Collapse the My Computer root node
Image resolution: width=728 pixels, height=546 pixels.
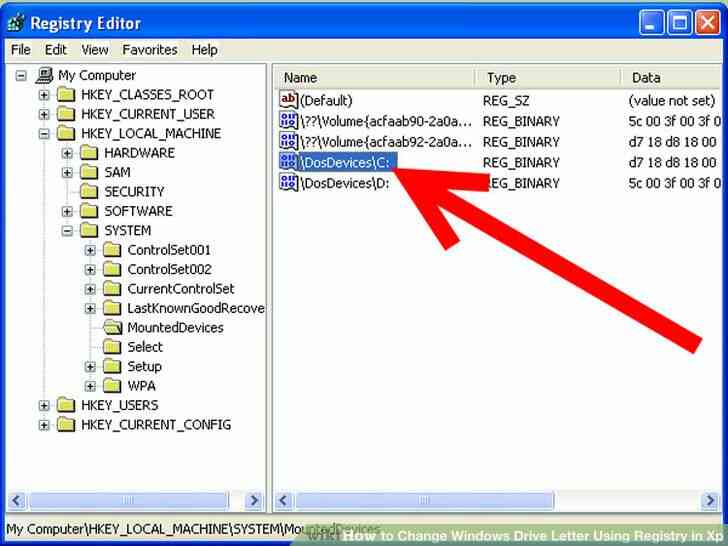tap(21, 75)
